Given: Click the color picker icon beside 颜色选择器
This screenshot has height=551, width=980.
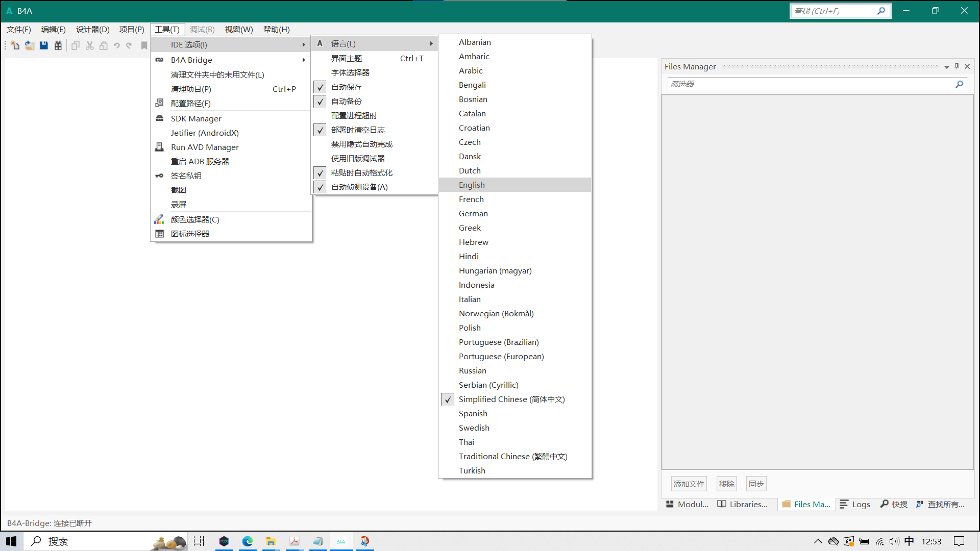Looking at the screenshot, I should coord(159,219).
